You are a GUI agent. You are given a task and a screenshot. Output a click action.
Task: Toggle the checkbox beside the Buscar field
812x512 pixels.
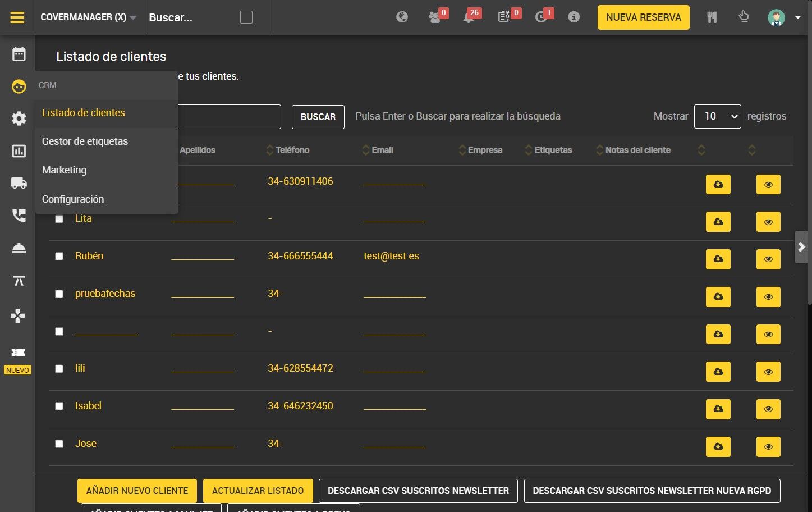[x=246, y=17]
